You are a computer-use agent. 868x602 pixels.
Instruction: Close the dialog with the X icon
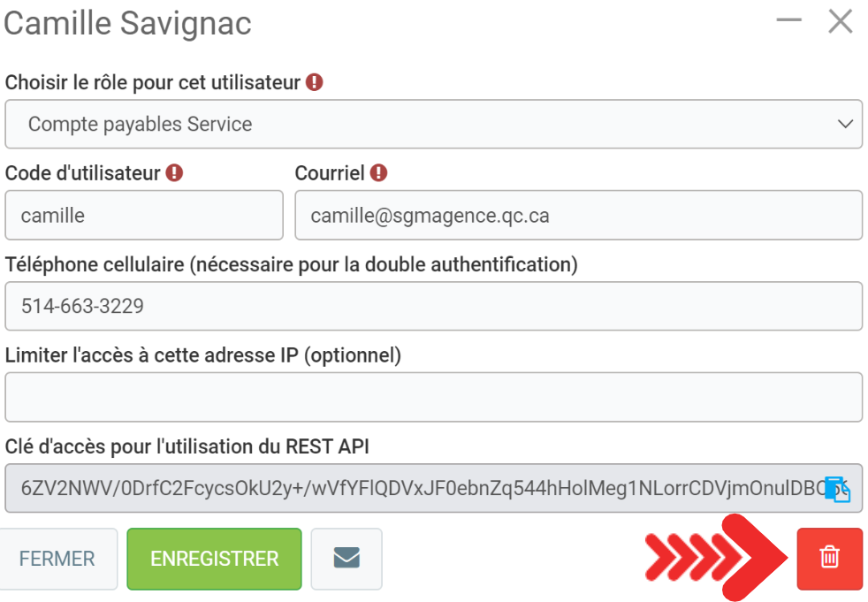point(840,22)
